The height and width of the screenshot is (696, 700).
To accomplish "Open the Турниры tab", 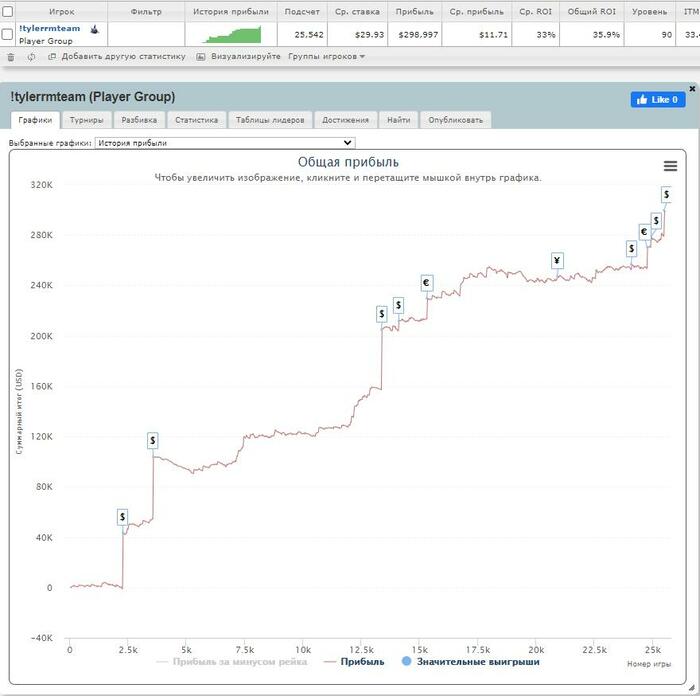I will (x=86, y=120).
